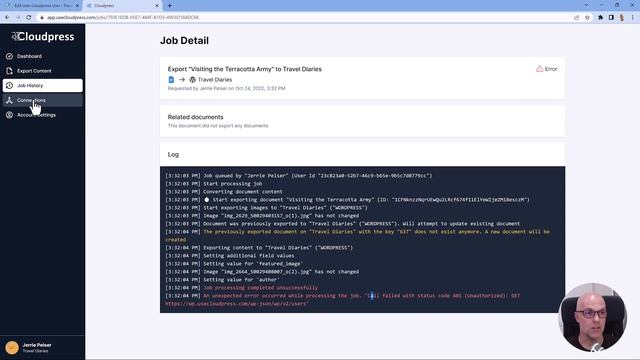Click the Job History clock icon

point(9,85)
